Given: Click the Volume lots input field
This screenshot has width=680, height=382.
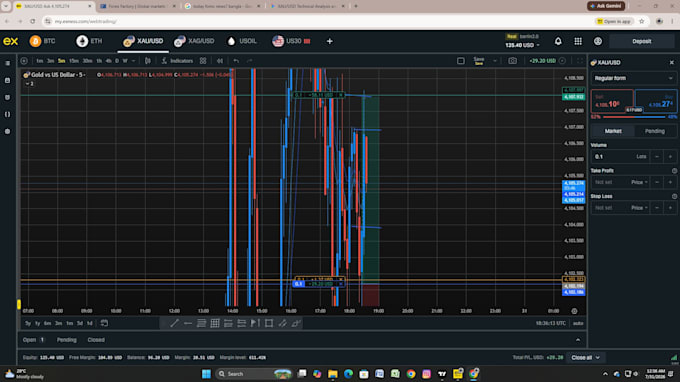Looking at the screenshot, I should click(x=620, y=157).
